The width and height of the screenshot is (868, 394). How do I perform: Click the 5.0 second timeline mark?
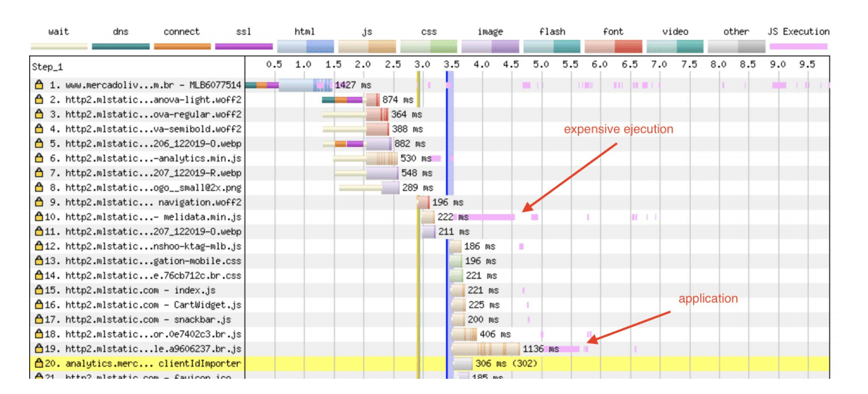pyautogui.click(x=540, y=65)
